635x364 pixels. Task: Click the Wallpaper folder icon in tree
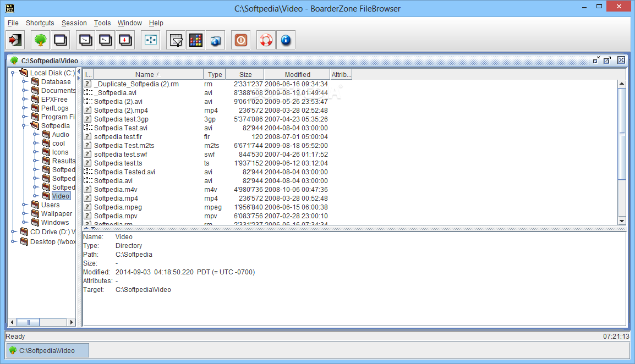coord(35,213)
